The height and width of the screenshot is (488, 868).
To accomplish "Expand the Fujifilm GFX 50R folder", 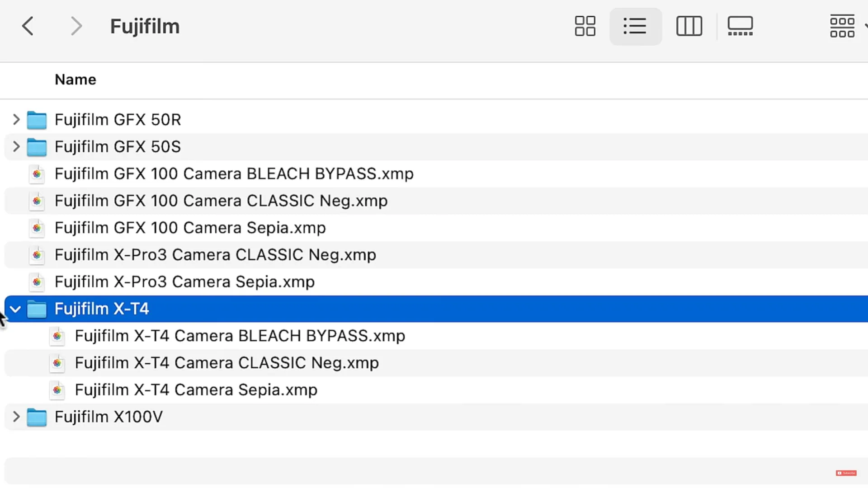I will [16, 120].
